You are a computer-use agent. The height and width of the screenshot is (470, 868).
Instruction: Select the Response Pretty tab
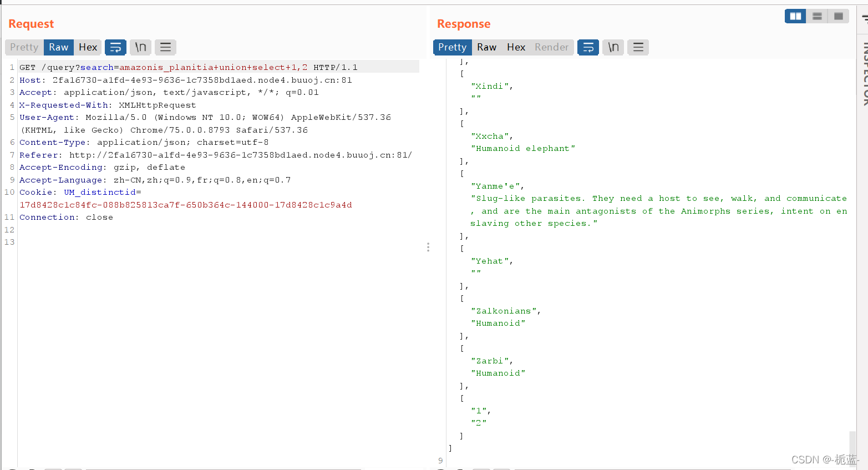(x=452, y=47)
